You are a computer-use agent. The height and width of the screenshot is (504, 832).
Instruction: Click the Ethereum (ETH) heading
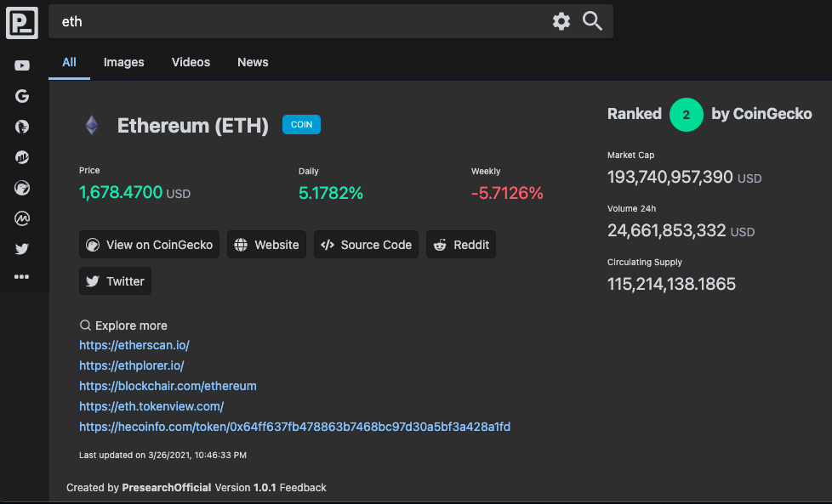point(192,126)
